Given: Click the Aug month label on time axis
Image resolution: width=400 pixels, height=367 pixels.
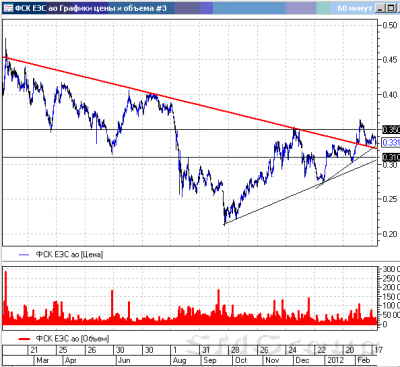Looking at the screenshot, I should 180,360.
